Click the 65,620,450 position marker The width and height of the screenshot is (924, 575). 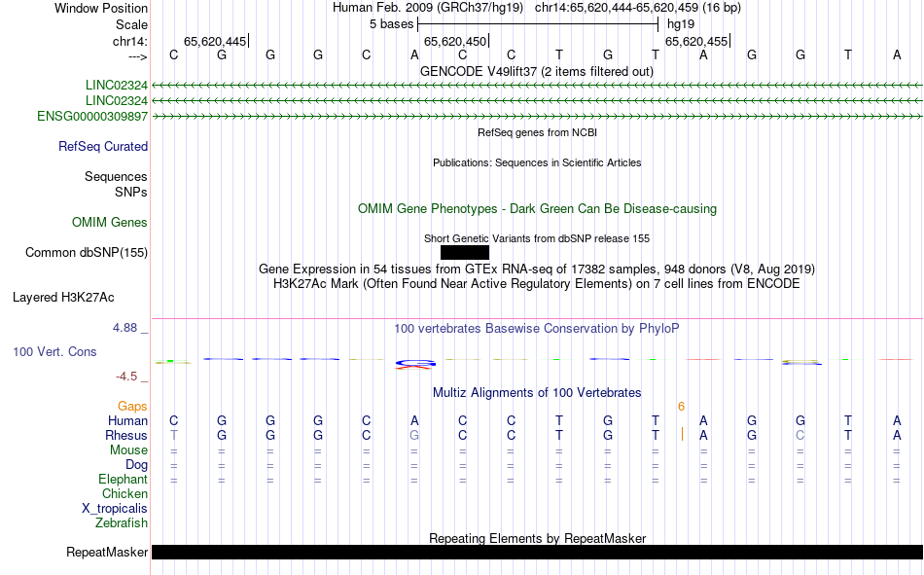click(455, 41)
